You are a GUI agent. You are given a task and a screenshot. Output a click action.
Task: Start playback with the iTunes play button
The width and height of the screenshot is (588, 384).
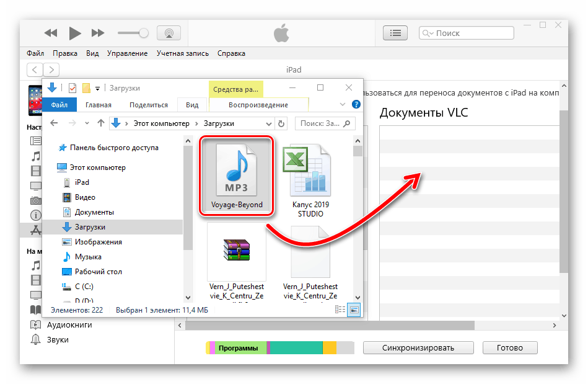pos(75,33)
